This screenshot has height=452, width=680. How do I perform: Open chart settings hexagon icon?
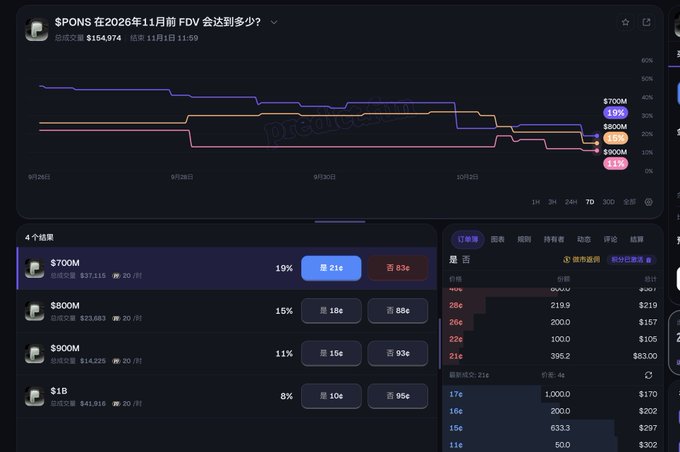pos(648,202)
